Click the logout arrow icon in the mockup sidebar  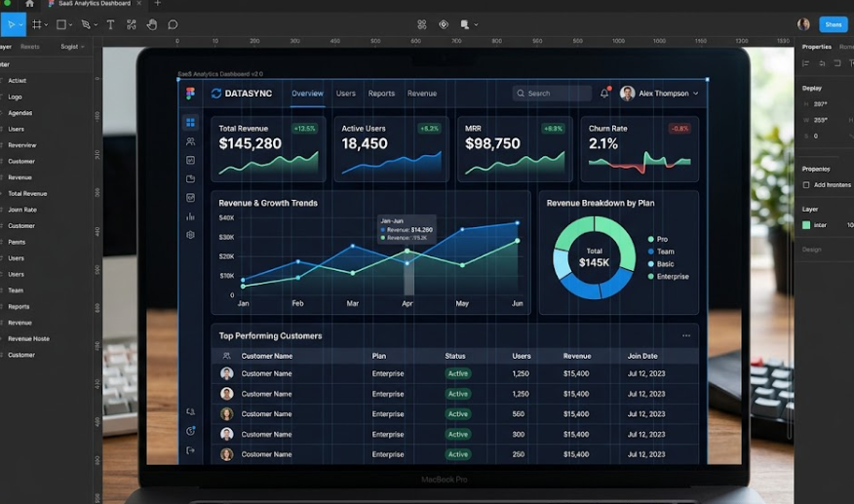pos(190,450)
